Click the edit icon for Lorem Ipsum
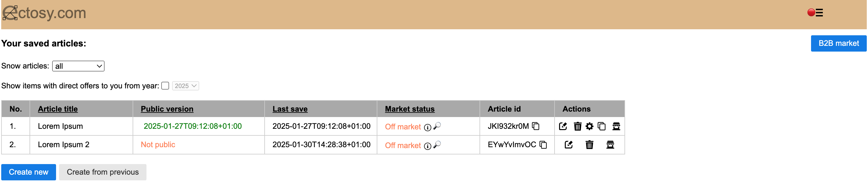The width and height of the screenshot is (868, 187). pyautogui.click(x=563, y=126)
